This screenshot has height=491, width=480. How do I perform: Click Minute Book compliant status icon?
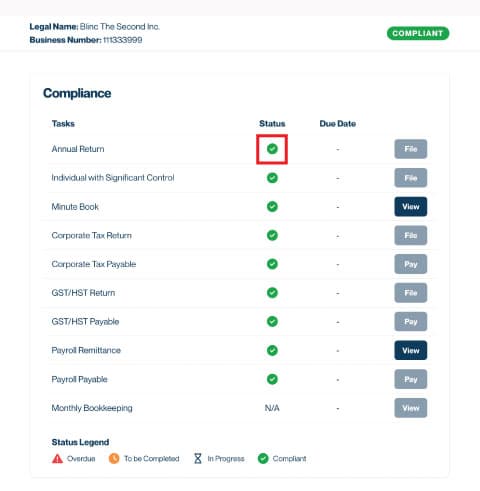(272, 206)
